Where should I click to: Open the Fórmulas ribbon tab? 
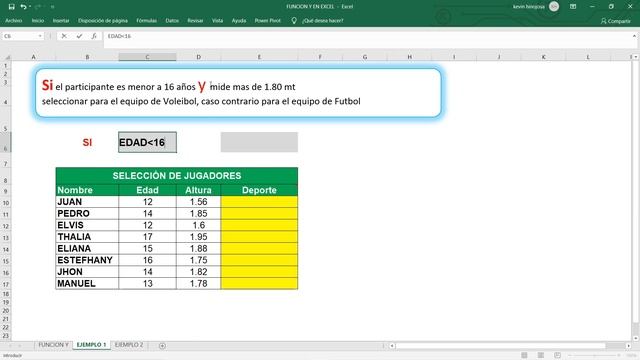coord(147,20)
